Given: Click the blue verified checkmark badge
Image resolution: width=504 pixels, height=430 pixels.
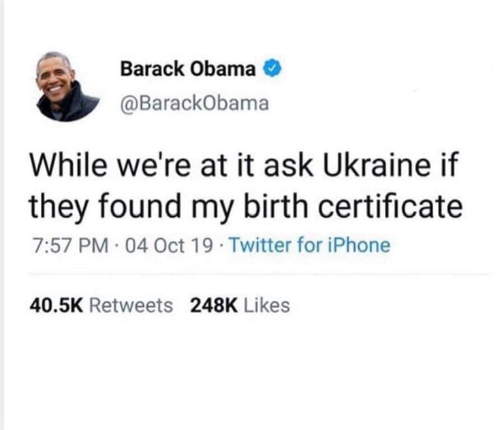Looking at the screenshot, I should click(272, 69).
